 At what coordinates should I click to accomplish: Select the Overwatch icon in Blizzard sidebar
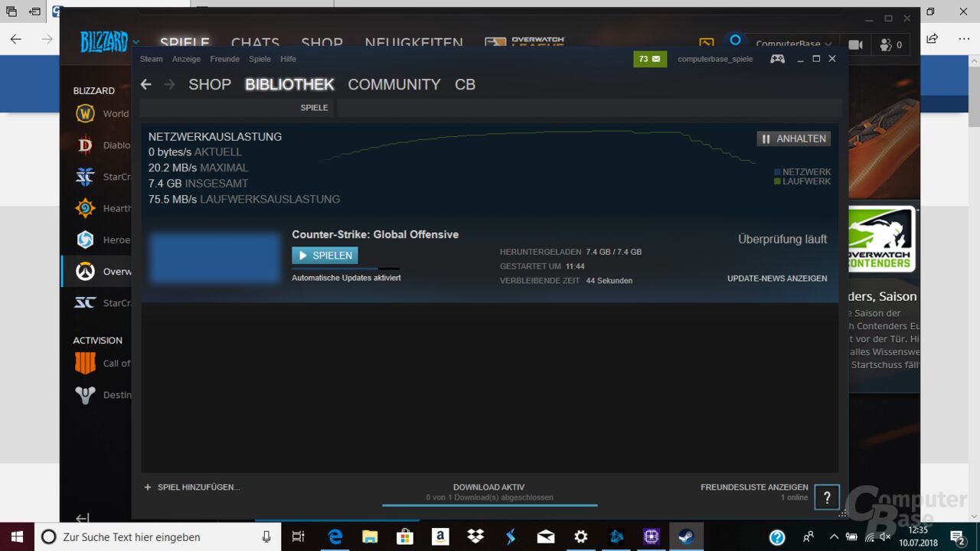(85, 271)
